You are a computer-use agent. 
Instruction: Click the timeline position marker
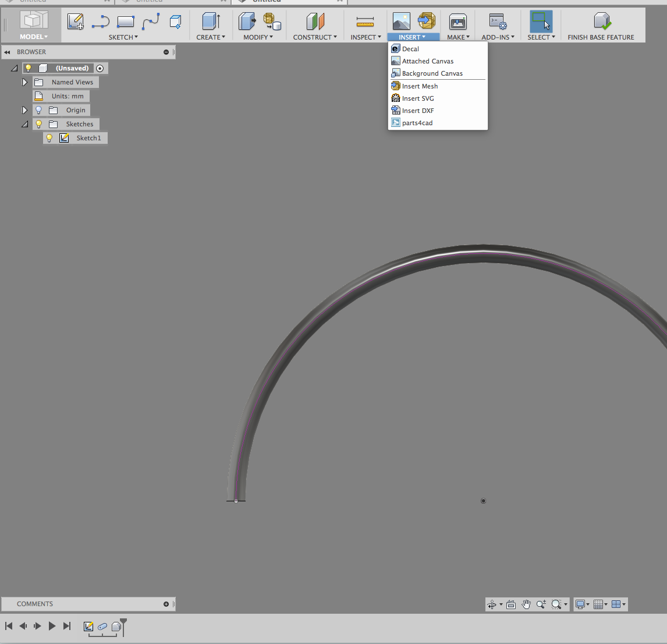(x=123, y=626)
